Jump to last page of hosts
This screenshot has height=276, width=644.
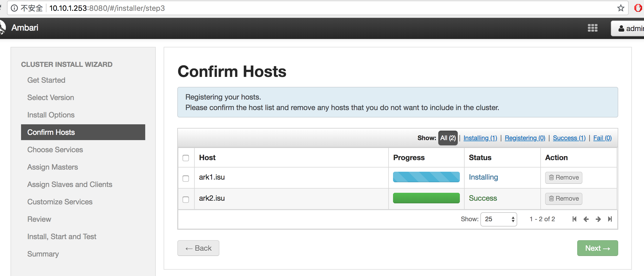(x=610, y=219)
